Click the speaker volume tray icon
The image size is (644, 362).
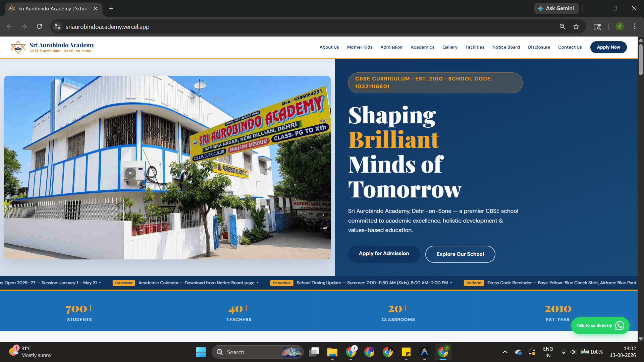pos(573,352)
